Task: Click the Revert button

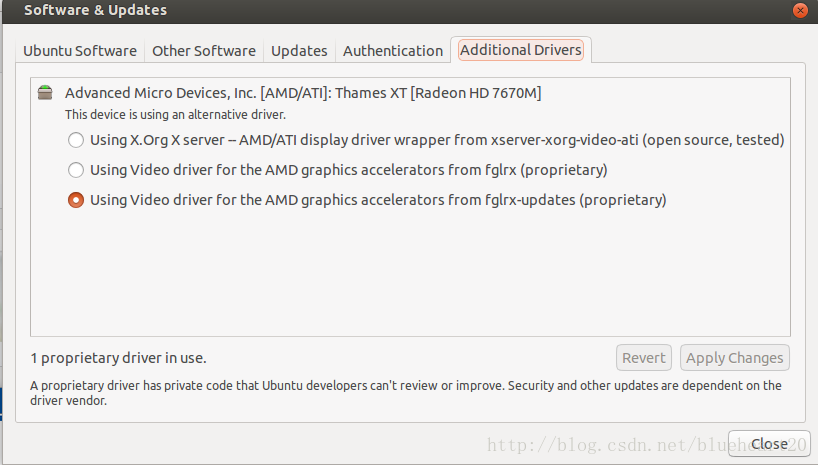Action: [x=644, y=357]
